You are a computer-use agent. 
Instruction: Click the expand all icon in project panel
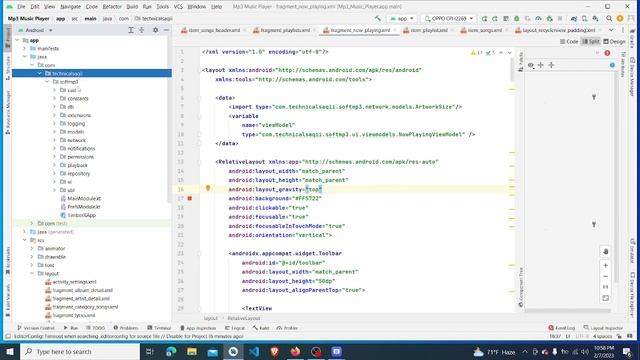131,30
